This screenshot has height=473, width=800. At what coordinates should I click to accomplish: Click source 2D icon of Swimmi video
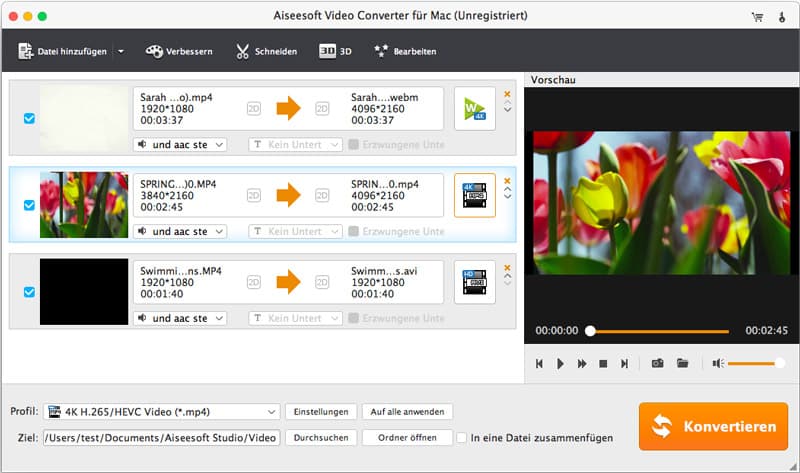click(x=254, y=282)
